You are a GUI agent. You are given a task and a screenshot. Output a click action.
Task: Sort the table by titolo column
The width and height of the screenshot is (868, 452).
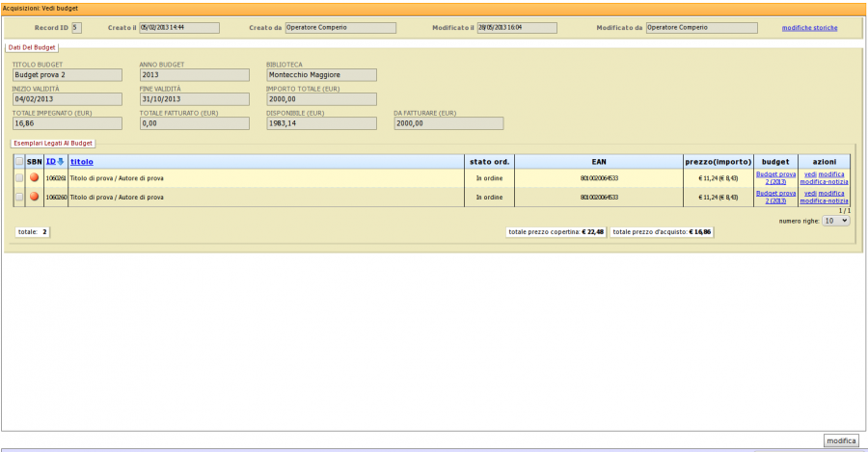point(82,161)
